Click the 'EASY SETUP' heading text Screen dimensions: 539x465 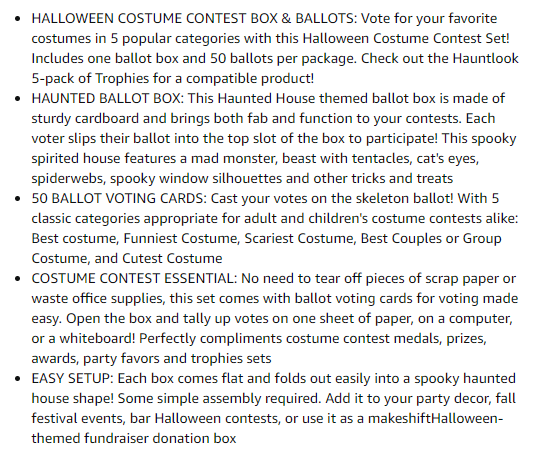[x=72, y=378]
